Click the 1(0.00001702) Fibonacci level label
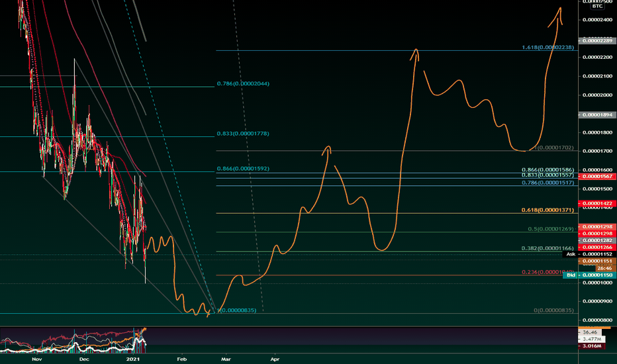This screenshot has height=364, width=617. pos(553,148)
